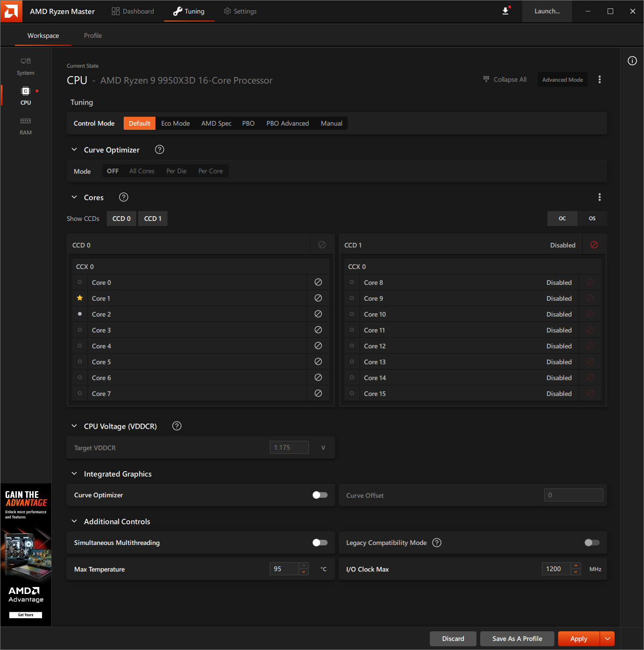Toggle Legacy Compatibility Mode switch
The image size is (644, 650).
[x=592, y=543]
